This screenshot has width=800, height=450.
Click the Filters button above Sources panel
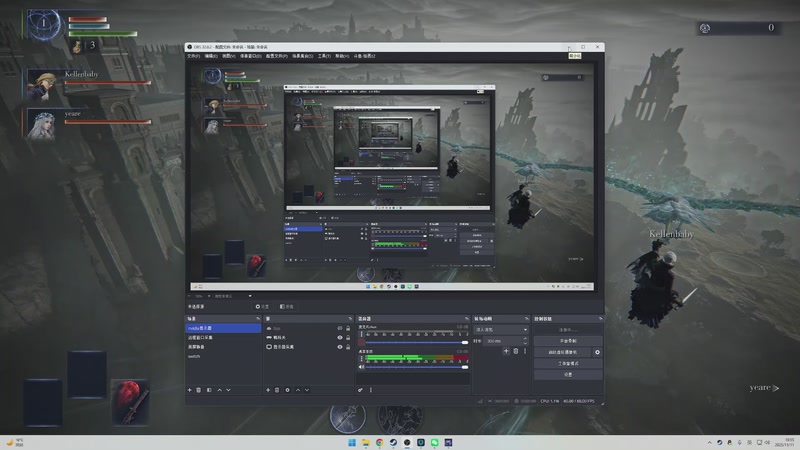[x=287, y=307]
